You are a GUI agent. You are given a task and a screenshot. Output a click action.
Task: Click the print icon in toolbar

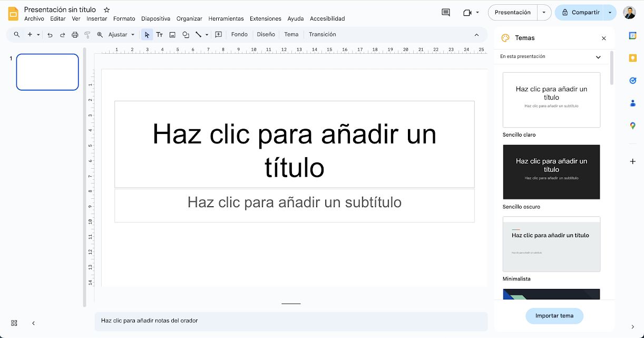pos(75,35)
